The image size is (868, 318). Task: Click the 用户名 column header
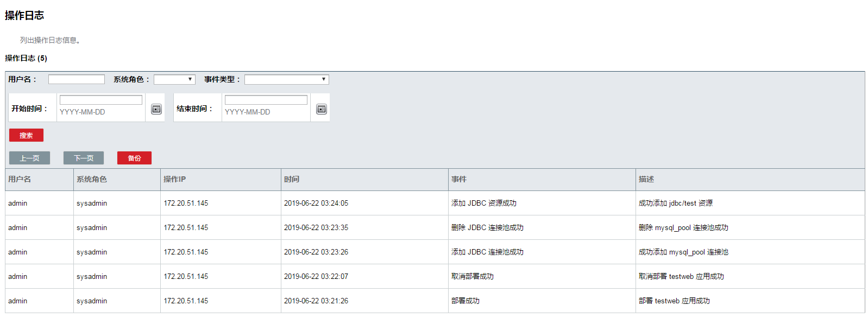click(20, 179)
